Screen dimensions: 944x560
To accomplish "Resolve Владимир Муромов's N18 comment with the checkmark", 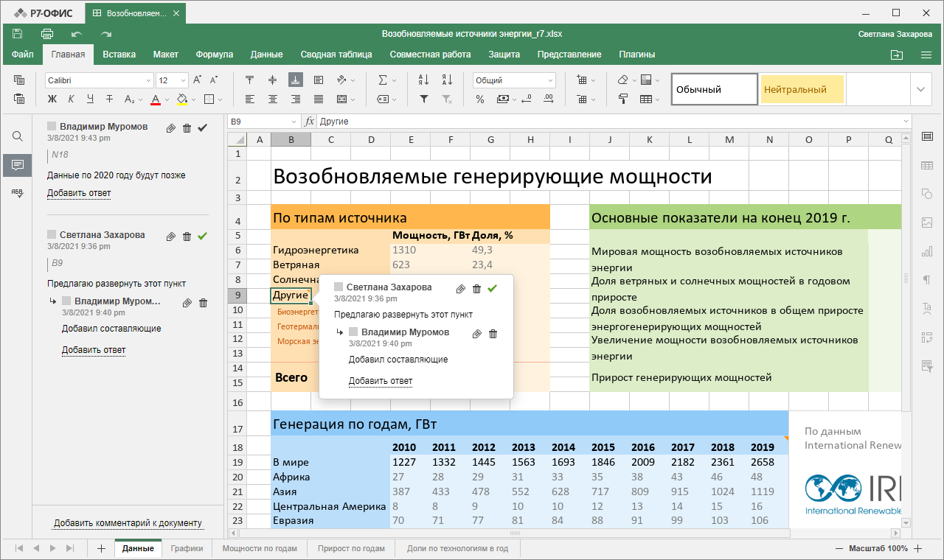I will pos(203,127).
